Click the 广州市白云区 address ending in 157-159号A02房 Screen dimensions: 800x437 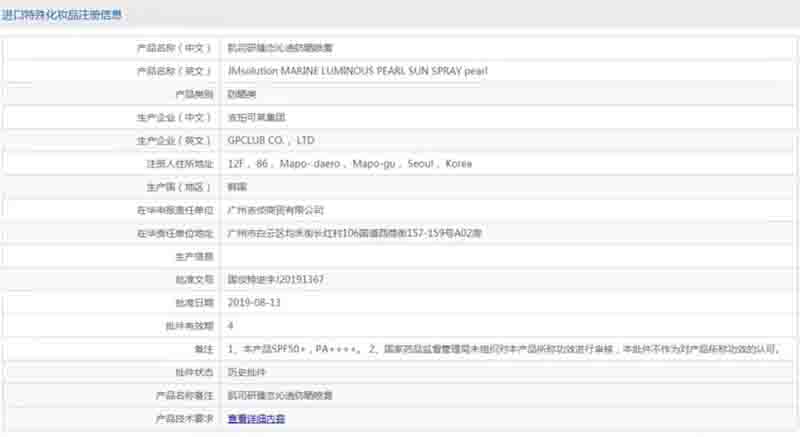pyautogui.click(x=355, y=233)
